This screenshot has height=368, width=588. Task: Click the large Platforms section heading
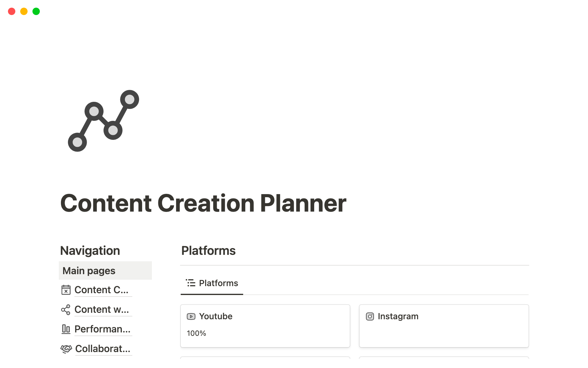pos(208,251)
